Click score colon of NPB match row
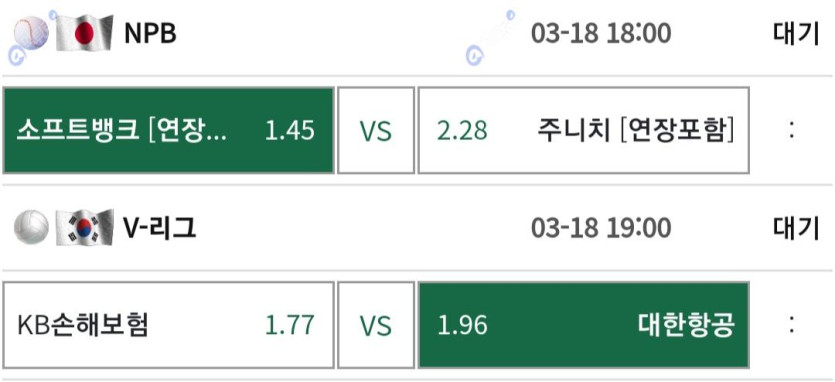Viewport: 835px width, 382px height. pyautogui.click(x=792, y=131)
